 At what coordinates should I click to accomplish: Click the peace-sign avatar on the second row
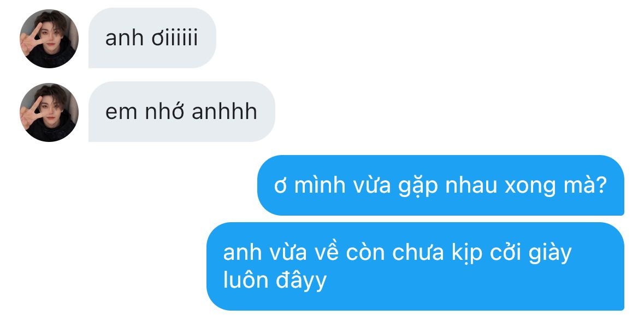click(x=49, y=112)
